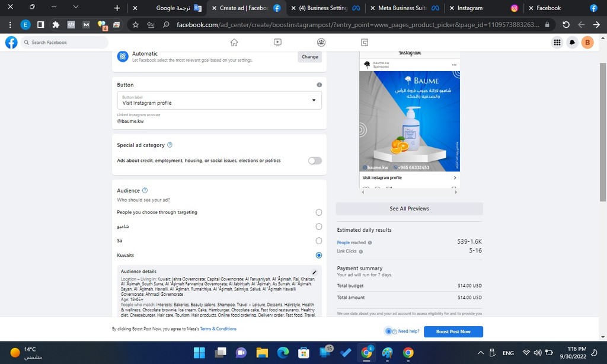Open the three-dot menu on the Instagram preview
607x364 pixels.
pyautogui.click(x=454, y=65)
